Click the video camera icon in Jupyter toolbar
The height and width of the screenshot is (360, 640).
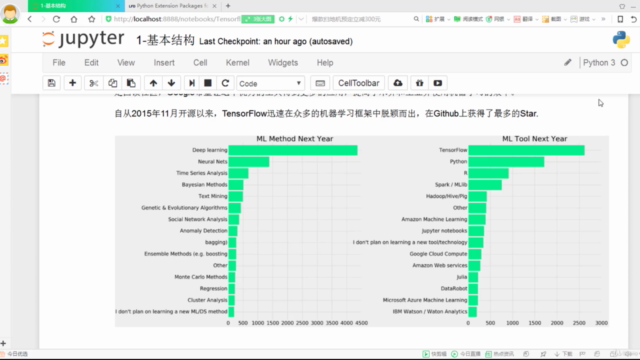pos(438,83)
